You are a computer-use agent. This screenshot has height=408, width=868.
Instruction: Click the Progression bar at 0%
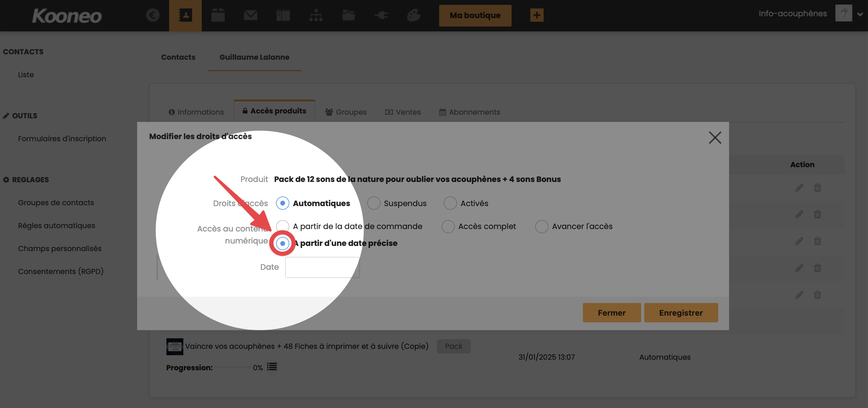pyautogui.click(x=233, y=367)
